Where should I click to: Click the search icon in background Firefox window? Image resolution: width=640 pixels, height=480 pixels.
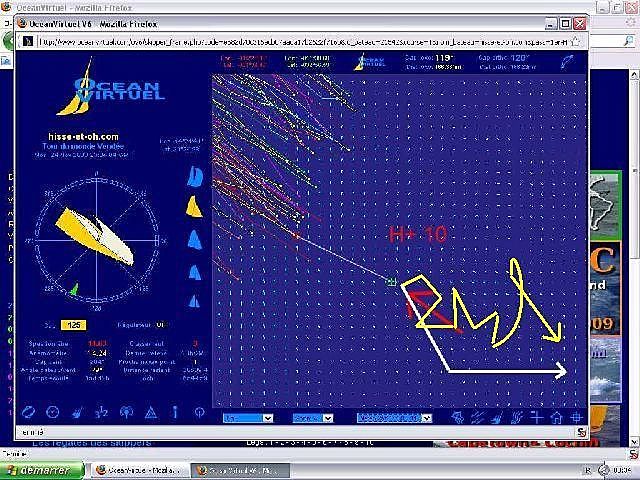point(629,40)
